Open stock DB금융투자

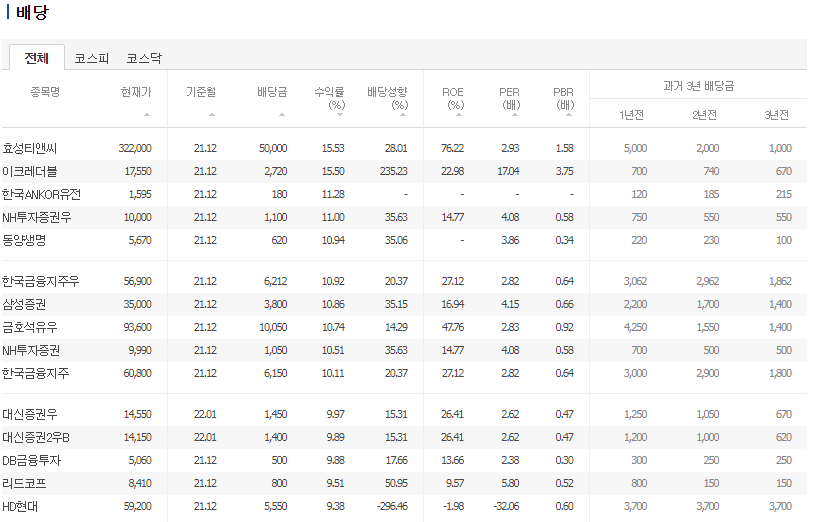tap(31, 460)
